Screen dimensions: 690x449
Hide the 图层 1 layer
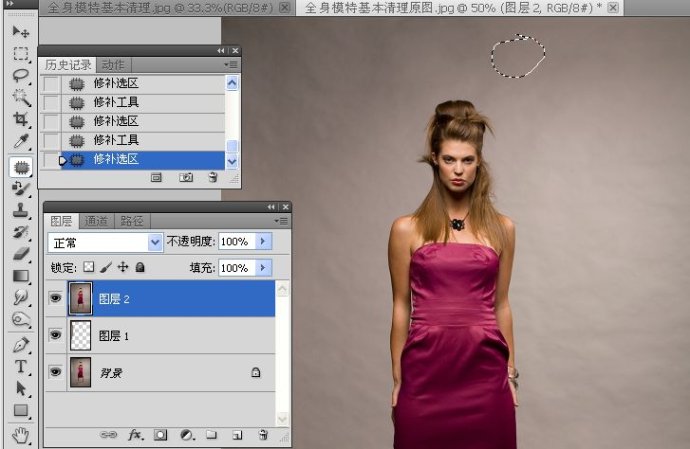coord(55,335)
